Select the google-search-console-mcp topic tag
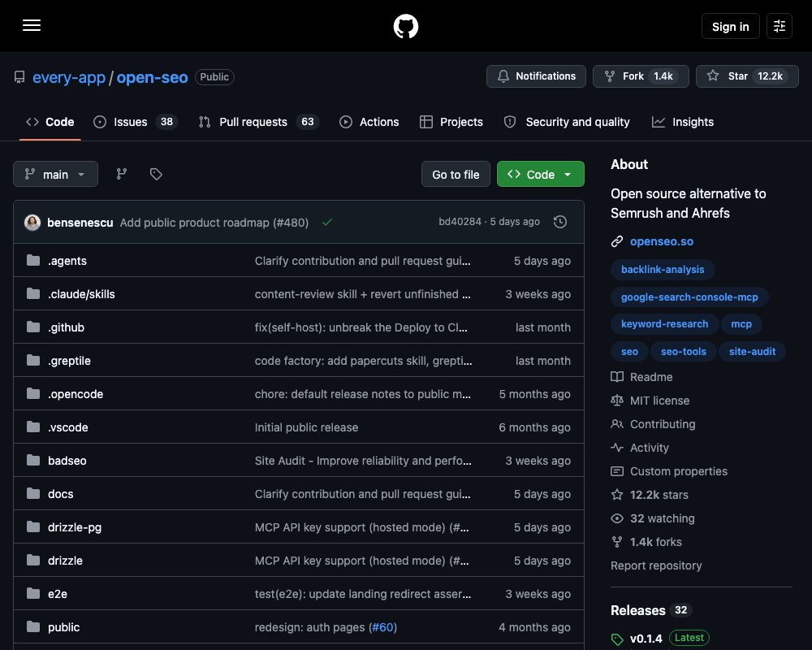This screenshot has width=812, height=650. (x=689, y=297)
